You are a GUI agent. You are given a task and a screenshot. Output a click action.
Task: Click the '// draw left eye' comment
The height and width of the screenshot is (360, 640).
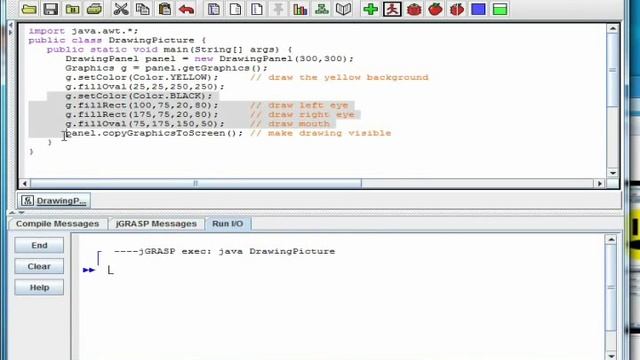(299, 105)
